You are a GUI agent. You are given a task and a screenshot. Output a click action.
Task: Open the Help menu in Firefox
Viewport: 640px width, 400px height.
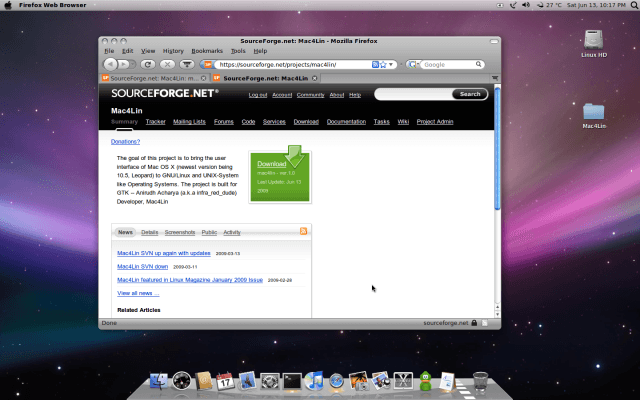[260, 51]
